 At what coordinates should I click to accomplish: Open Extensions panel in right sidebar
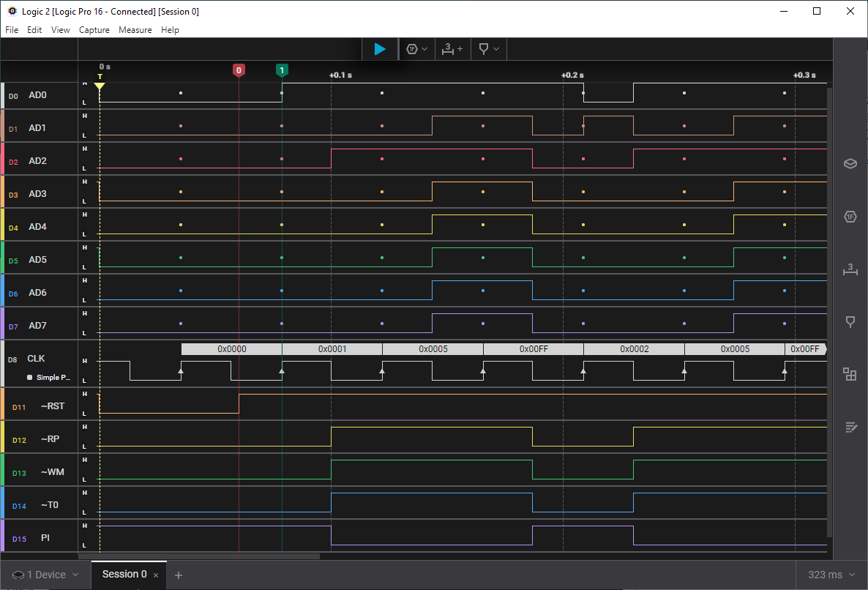coord(850,374)
